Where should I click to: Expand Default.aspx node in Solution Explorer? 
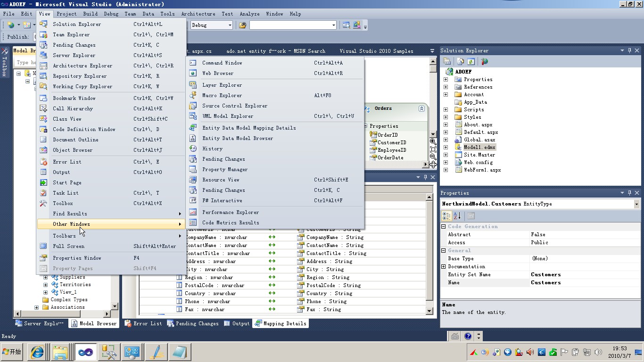click(446, 132)
